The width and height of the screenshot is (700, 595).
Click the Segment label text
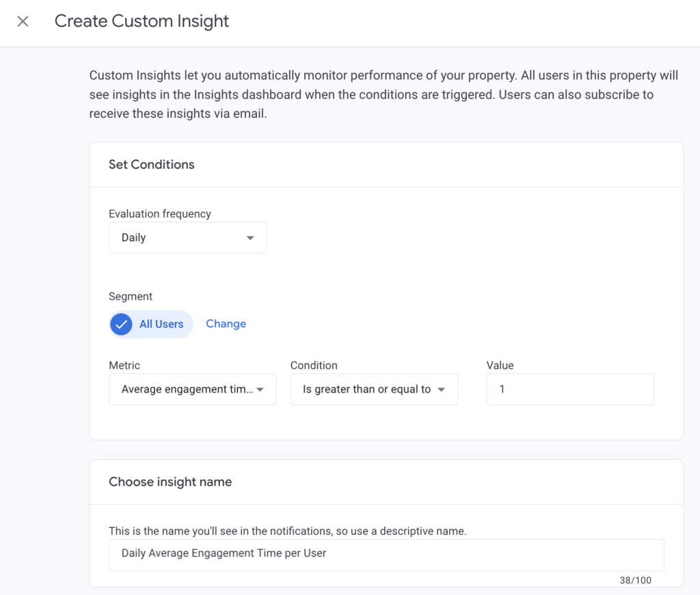131,297
